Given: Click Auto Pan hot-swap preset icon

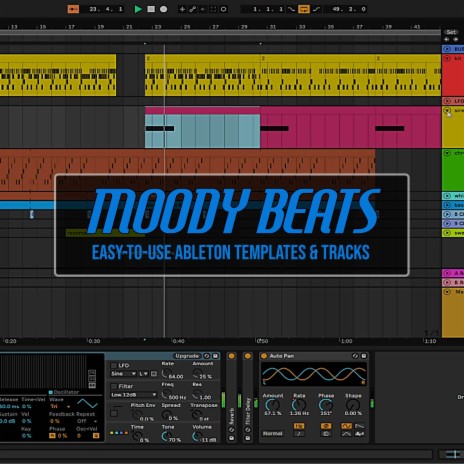Looking at the screenshot, I should pyautogui.click(x=355, y=356).
